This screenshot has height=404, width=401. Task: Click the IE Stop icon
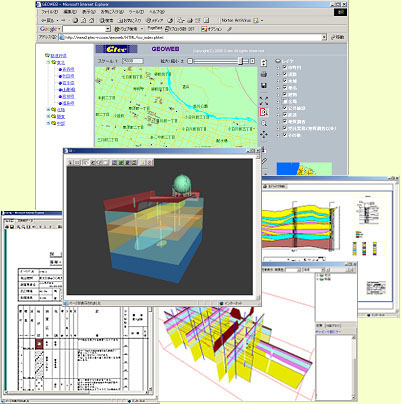point(75,21)
